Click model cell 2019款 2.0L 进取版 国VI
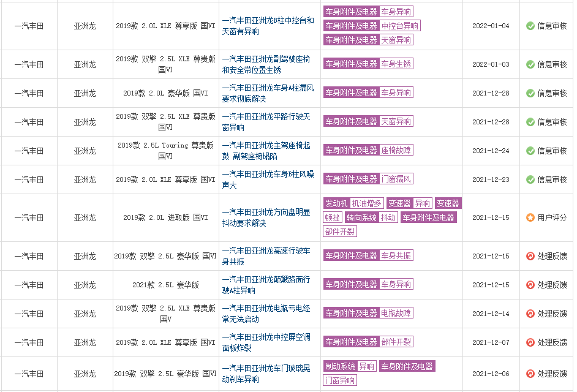This screenshot has height=392, width=577. click(x=165, y=217)
